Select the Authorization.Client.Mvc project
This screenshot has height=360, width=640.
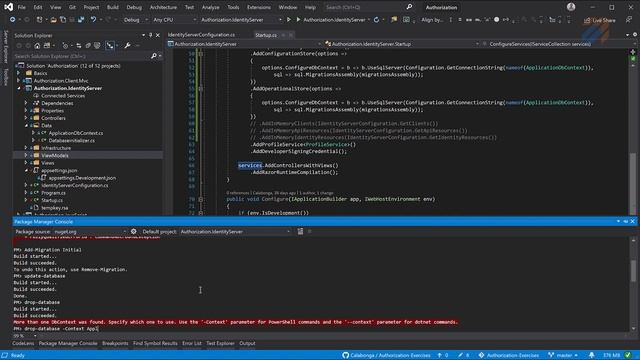61,81
